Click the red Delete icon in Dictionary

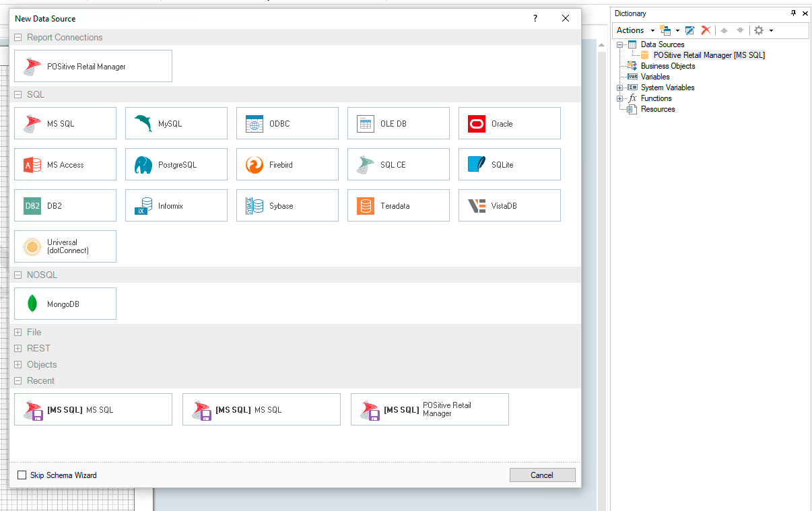coord(706,30)
